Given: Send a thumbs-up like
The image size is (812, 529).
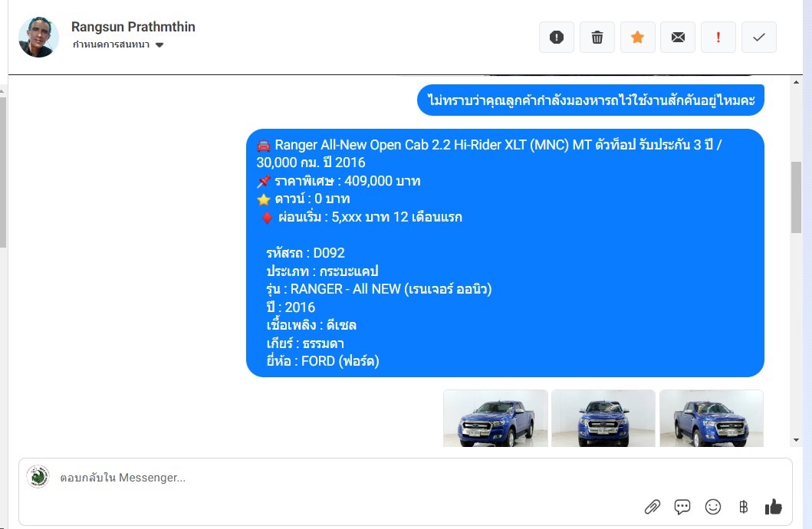Looking at the screenshot, I should click(773, 507).
